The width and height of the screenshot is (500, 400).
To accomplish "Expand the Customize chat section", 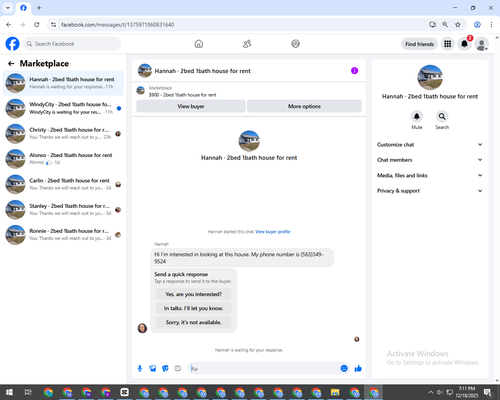I will coord(430,145).
